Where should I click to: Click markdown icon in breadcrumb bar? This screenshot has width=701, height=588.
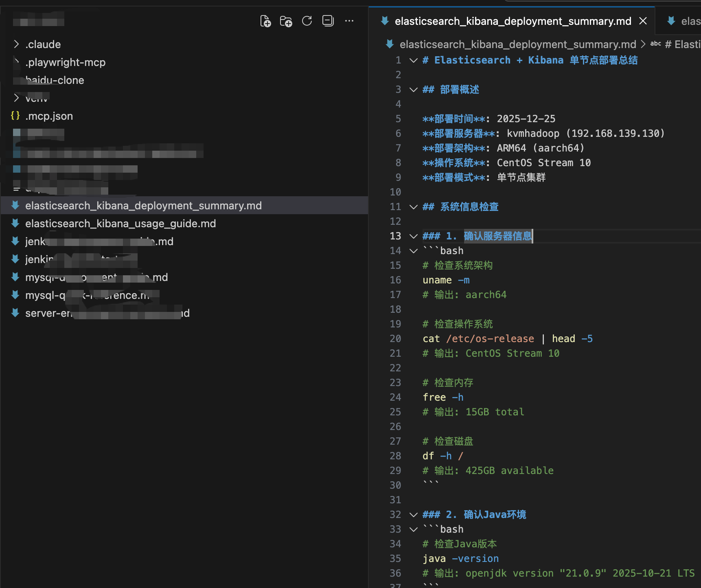click(390, 44)
